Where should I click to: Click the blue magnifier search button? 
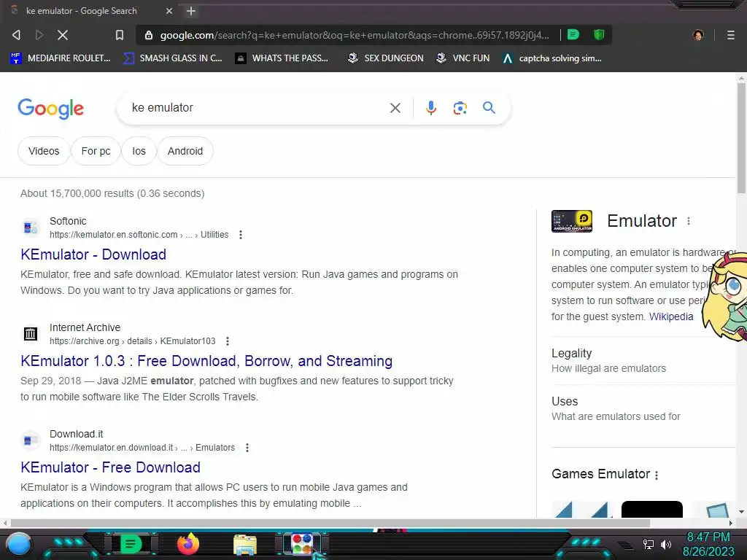click(x=489, y=108)
